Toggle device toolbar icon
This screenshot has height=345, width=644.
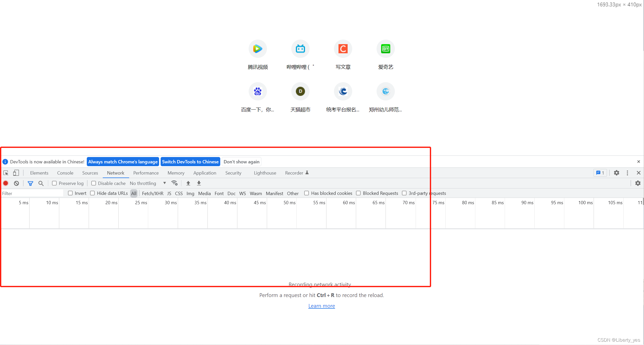point(16,173)
